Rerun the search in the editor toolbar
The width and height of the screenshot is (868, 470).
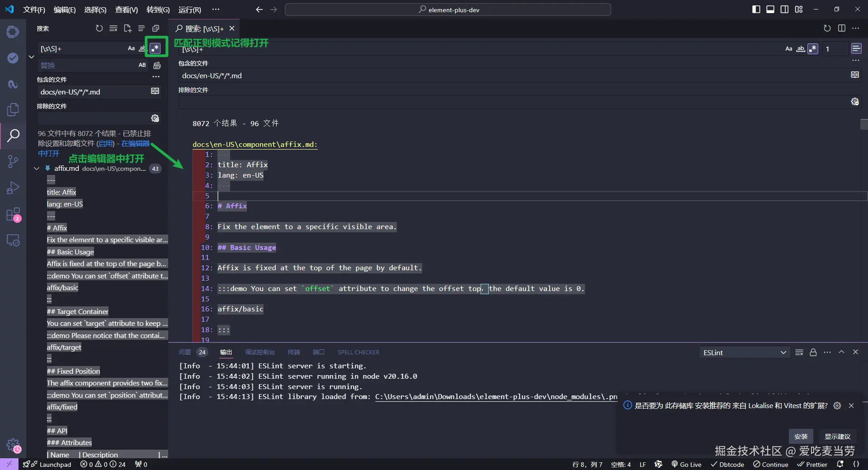[x=827, y=28]
